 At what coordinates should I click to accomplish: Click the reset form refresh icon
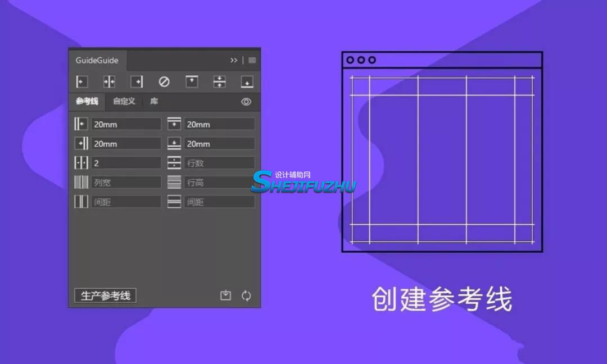click(x=246, y=295)
